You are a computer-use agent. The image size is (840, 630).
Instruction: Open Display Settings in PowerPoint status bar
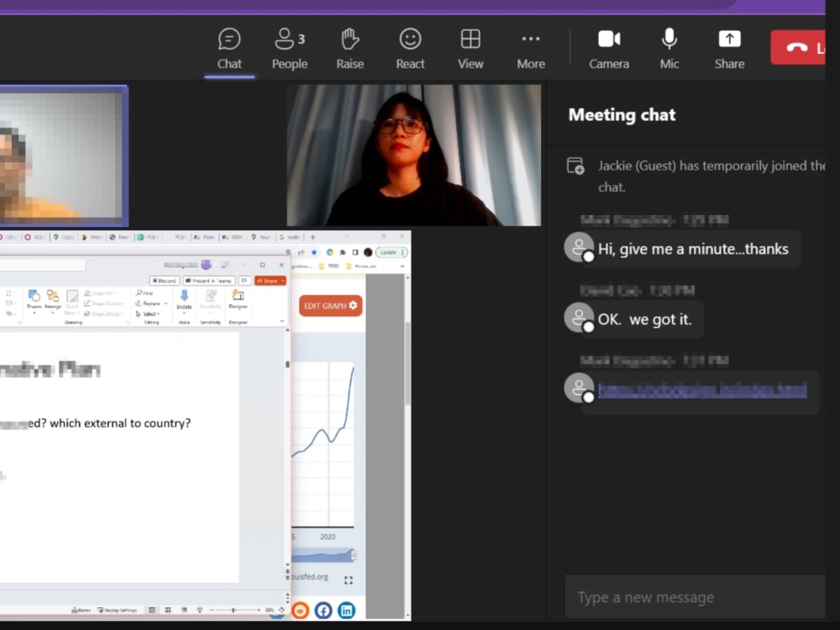(118, 610)
